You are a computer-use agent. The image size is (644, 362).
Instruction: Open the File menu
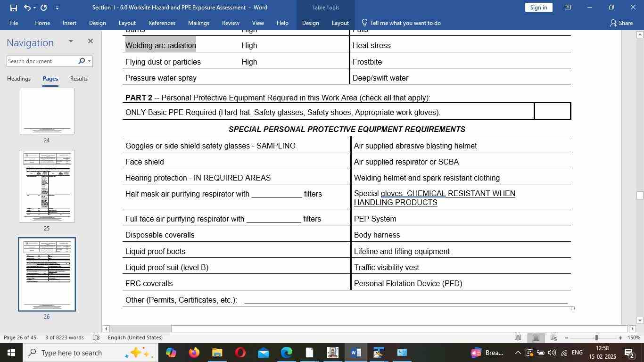(x=14, y=23)
